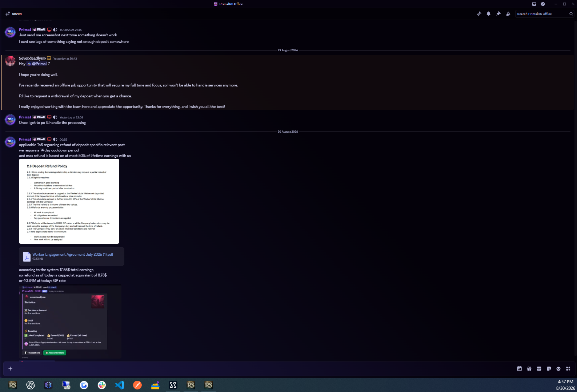
Task: Show pinned messages with the pin icon
Action: [x=498, y=14]
